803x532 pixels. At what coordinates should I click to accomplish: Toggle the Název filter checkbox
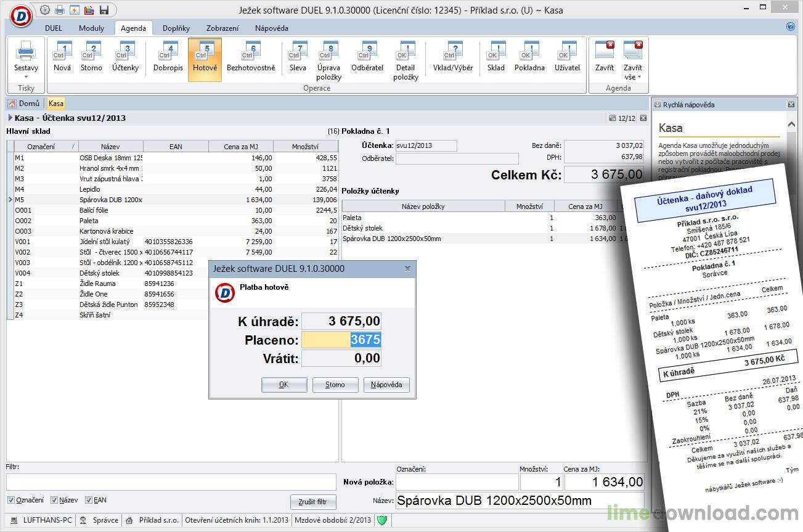54,500
